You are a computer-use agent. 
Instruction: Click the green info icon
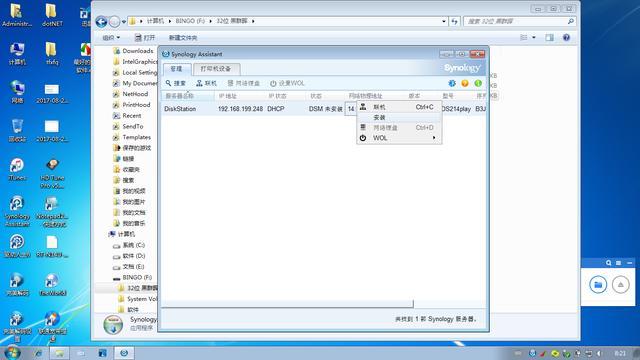pyautogui.click(x=478, y=83)
